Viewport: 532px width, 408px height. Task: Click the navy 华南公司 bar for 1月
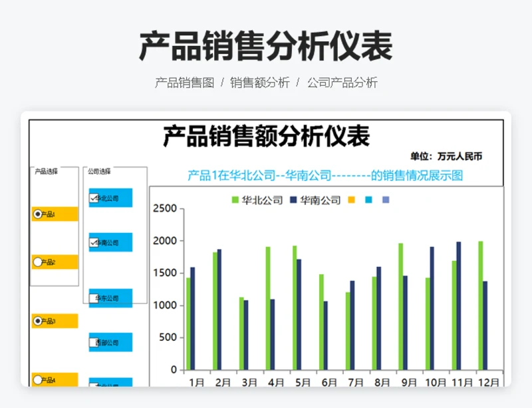193,319
